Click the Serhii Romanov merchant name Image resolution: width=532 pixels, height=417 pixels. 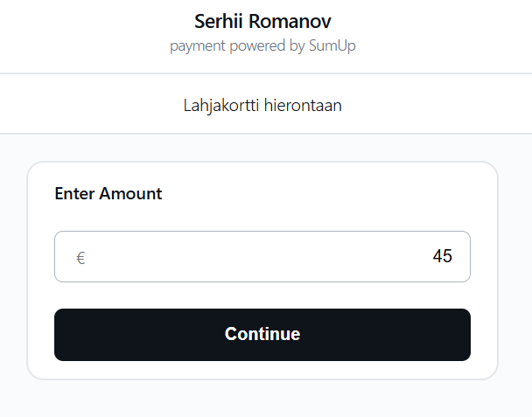click(x=262, y=21)
